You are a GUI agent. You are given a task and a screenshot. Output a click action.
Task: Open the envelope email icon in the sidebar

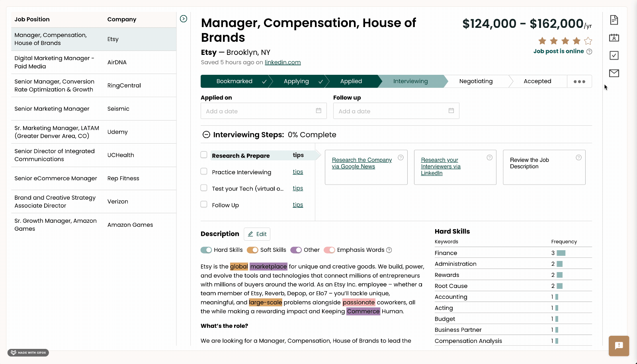[614, 73]
